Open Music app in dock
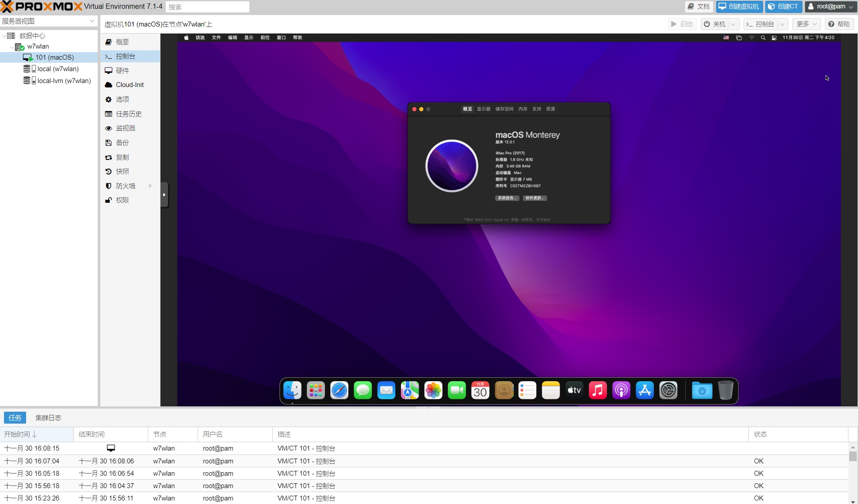The width and height of the screenshot is (859, 504). click(x=598, y=390)
